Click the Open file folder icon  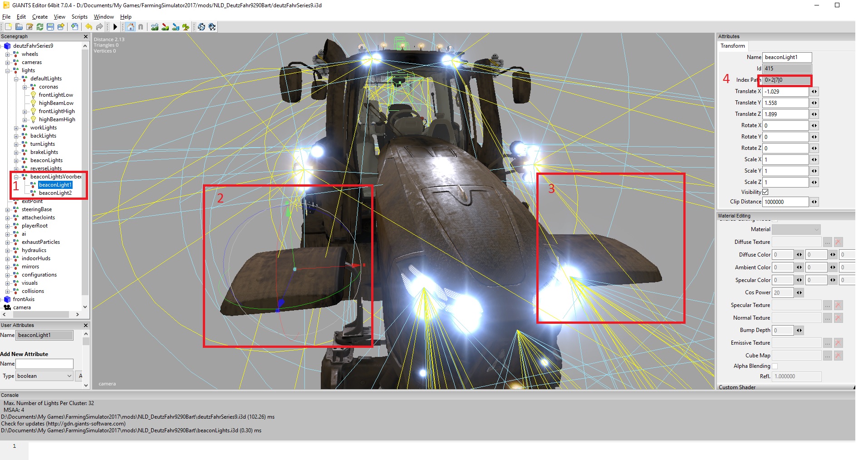click(19, 27)
